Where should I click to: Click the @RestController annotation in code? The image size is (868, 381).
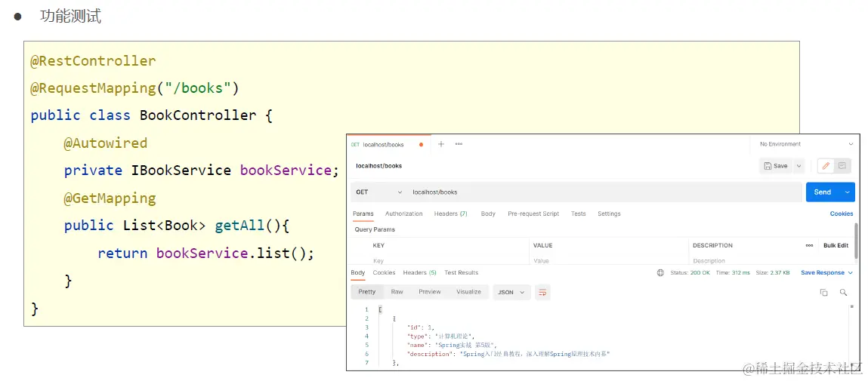(93, 61)
